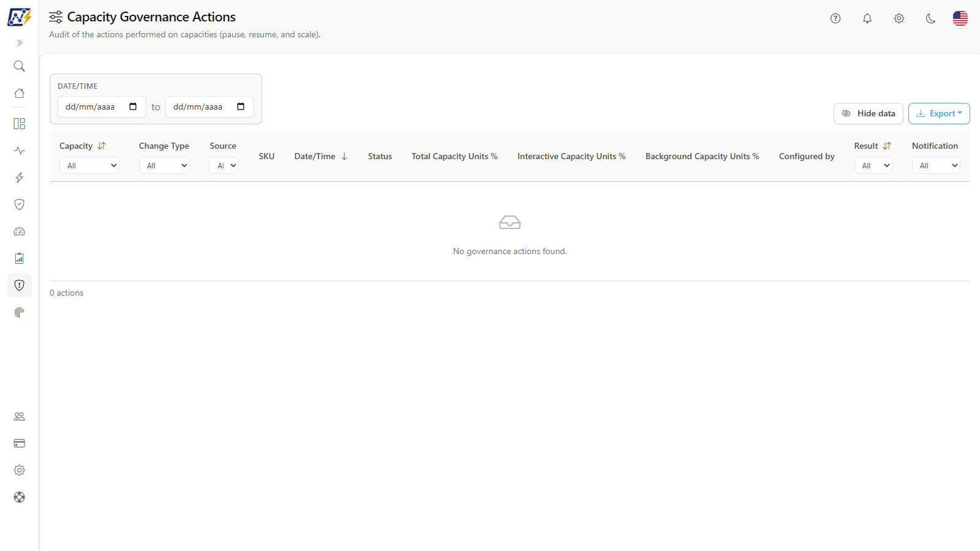Open the credit card billing icon
The height and width of the screenshot is (551, 980).
20,443
